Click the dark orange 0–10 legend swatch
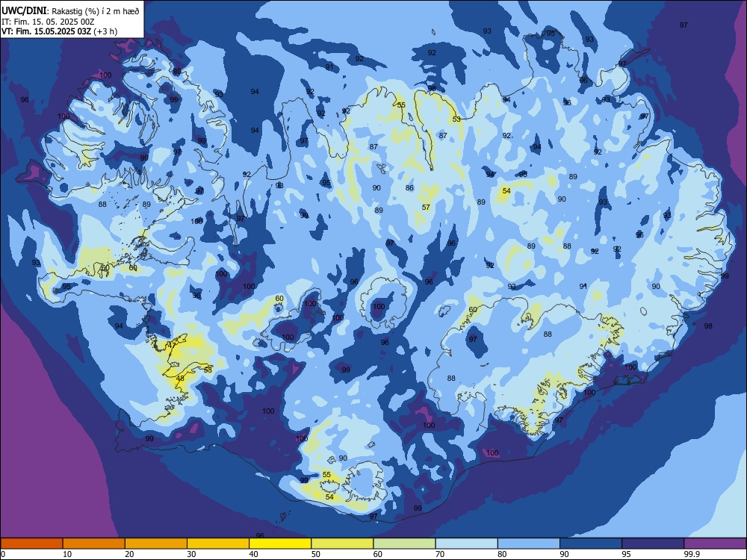The width and height of the screenshot is (747, 560). [31, 544]
